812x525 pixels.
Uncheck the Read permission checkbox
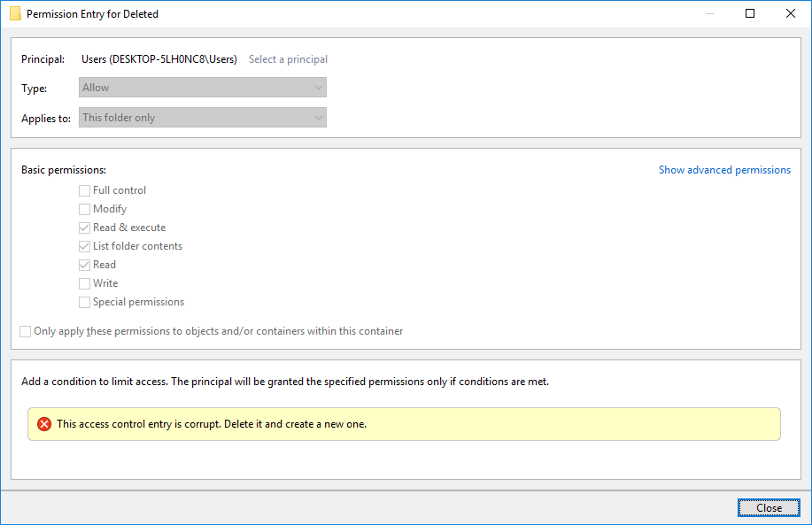pyautogui.click(x=84, y=265)
